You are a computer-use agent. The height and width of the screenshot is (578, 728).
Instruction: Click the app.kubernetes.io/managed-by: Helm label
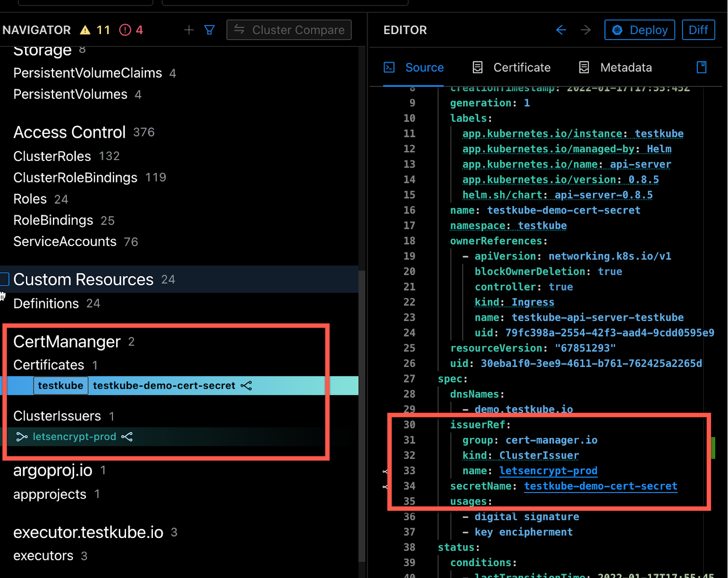pyautogui.click(x=567, y=149)
